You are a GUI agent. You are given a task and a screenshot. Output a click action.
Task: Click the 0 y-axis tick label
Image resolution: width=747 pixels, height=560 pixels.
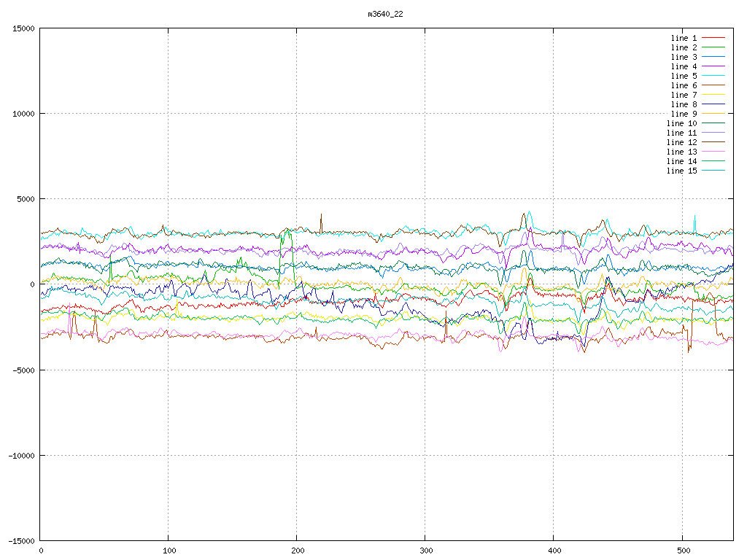coord(34,284)
